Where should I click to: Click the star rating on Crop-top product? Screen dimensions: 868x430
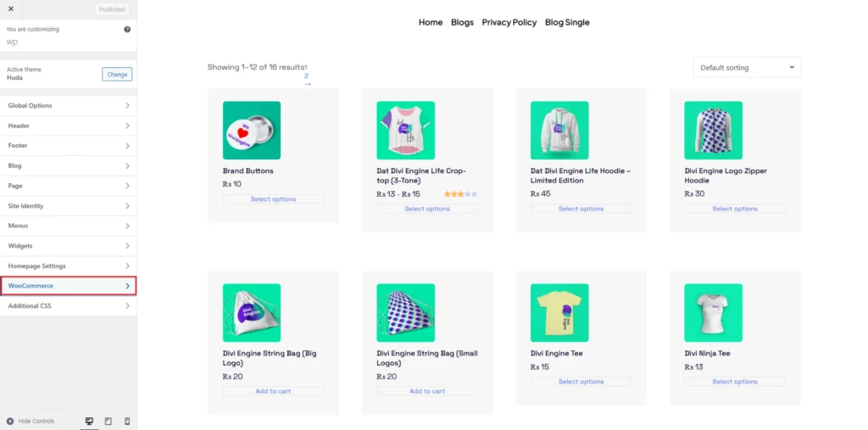tap(460, 194)
